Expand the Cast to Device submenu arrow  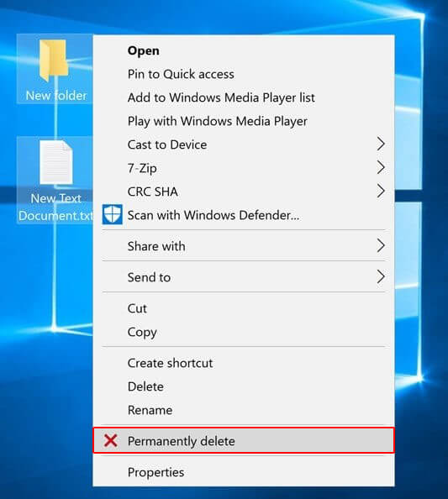(x=381, y=144)
